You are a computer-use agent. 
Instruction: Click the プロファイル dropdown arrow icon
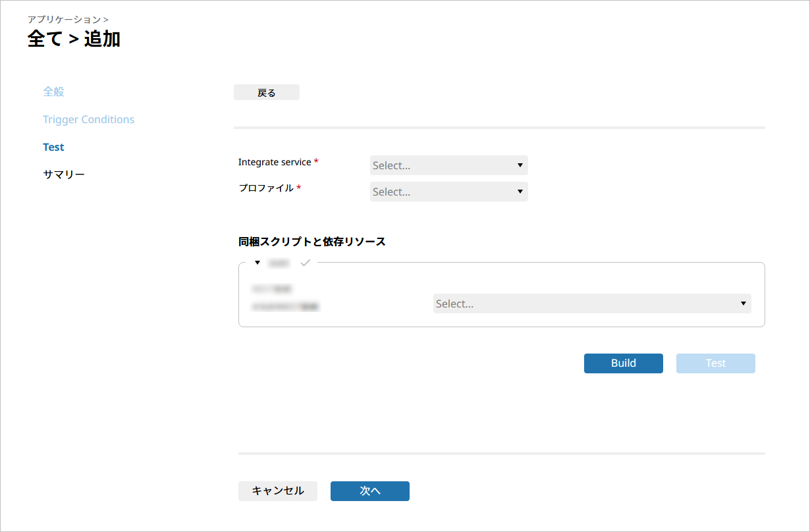tap(520, 192)
